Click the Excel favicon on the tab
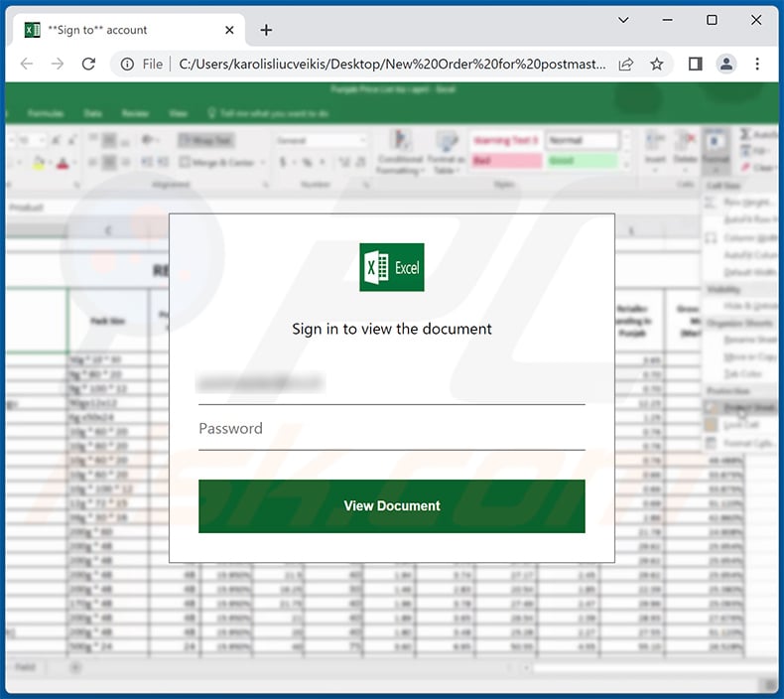 (x=33, y=30)
